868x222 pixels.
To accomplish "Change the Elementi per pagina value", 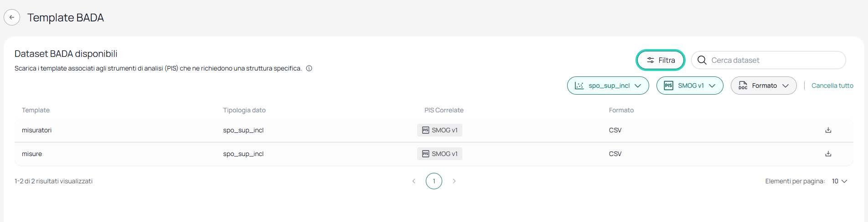I will point(839,181).
